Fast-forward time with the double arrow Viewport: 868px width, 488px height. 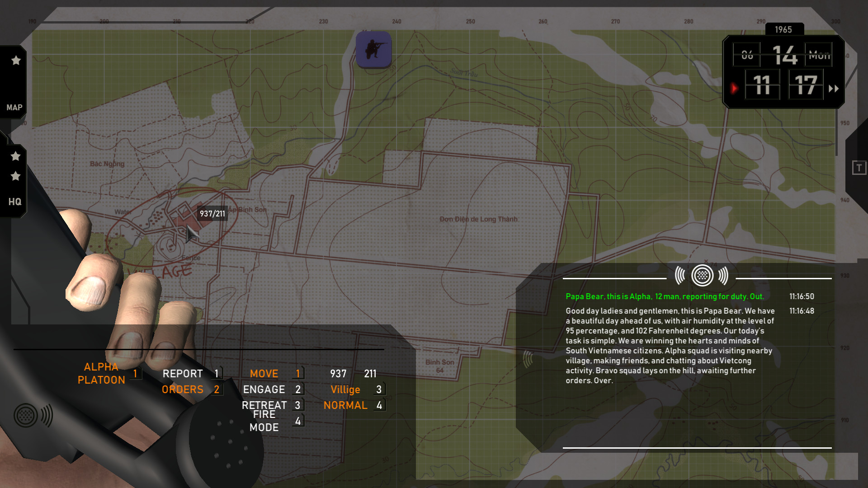click(x=834, y=89)
